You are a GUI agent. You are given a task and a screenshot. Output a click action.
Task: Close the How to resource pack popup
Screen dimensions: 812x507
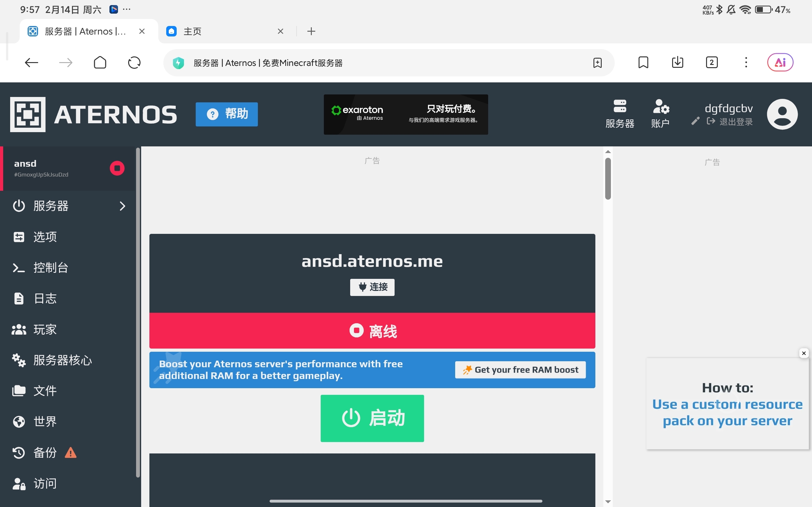point(804,353)
